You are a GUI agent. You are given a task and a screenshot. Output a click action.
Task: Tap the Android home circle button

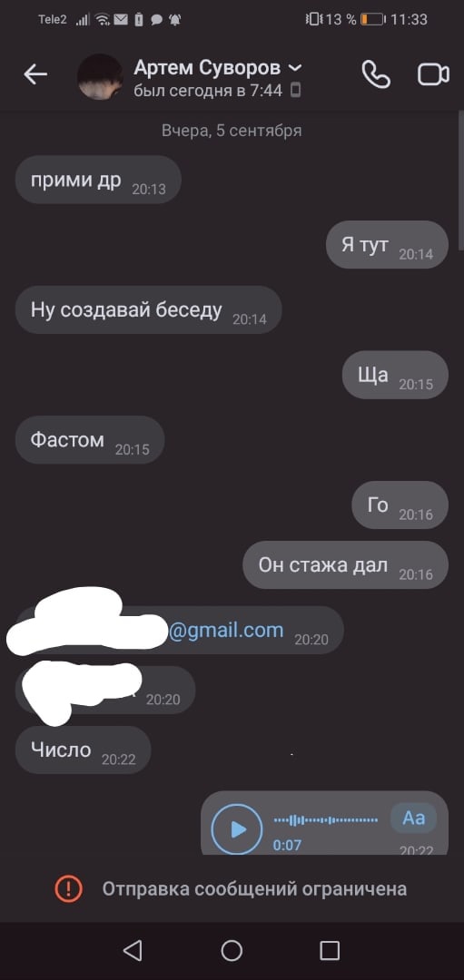232,950
